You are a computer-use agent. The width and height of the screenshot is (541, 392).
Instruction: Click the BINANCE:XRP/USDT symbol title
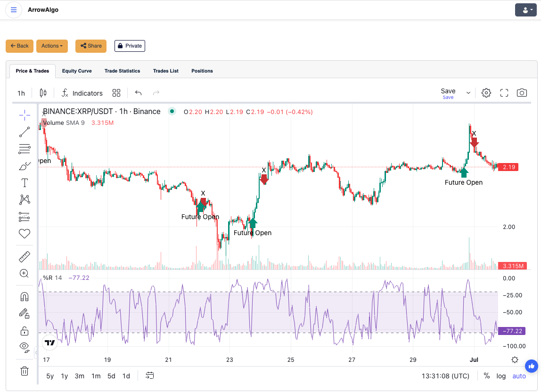102,112
